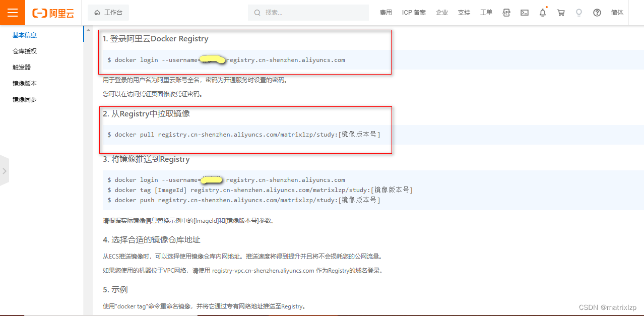The width and height of the screenshot is (644, 316).
Task: Click the light bulb tips icon
Action: 579,13
